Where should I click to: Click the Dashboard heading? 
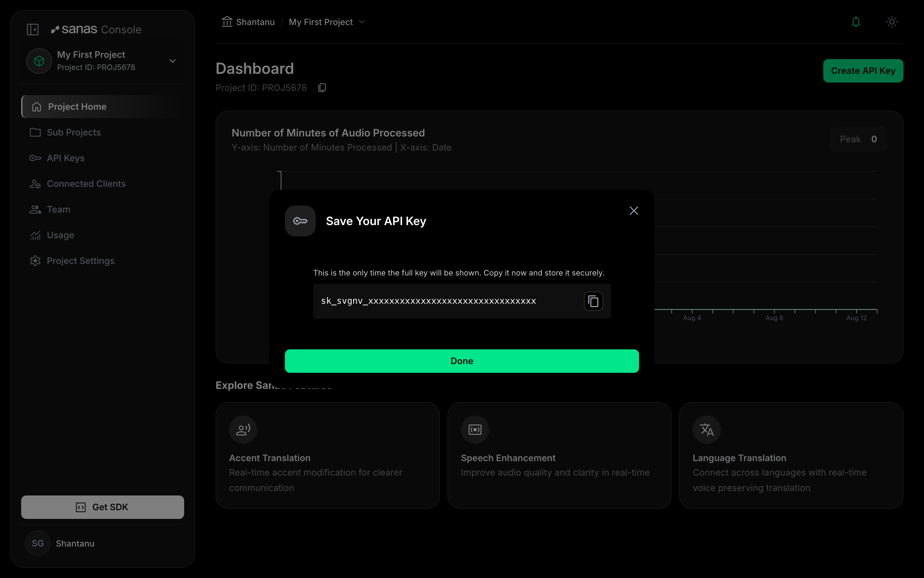pyautogui.click(x=255, y=69)
